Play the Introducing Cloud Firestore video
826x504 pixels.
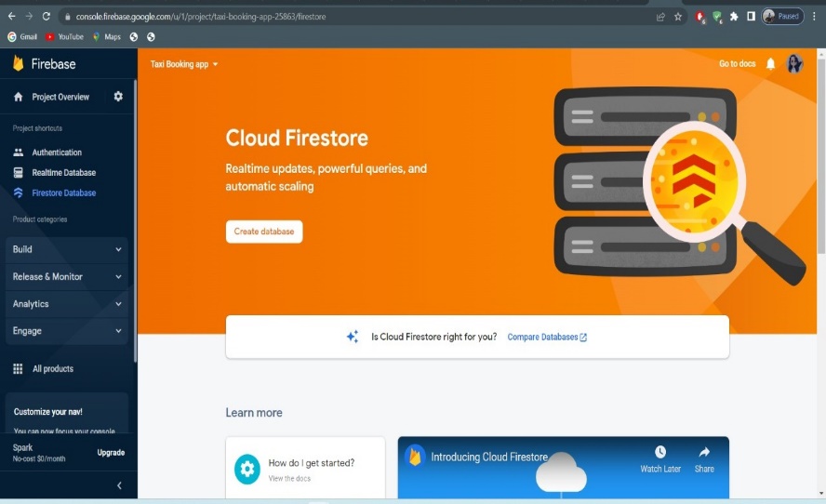(563, 468)
